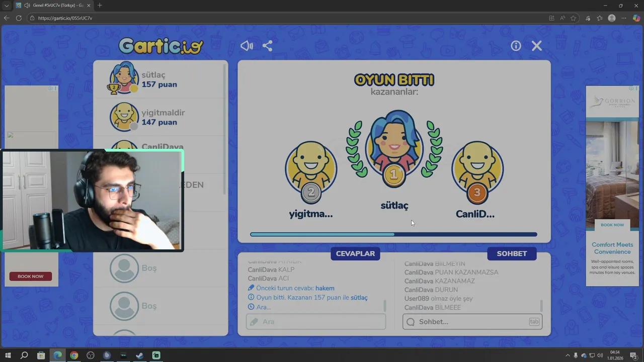
Task: Open the Copilot icon in browser
Action: [636, 18]
